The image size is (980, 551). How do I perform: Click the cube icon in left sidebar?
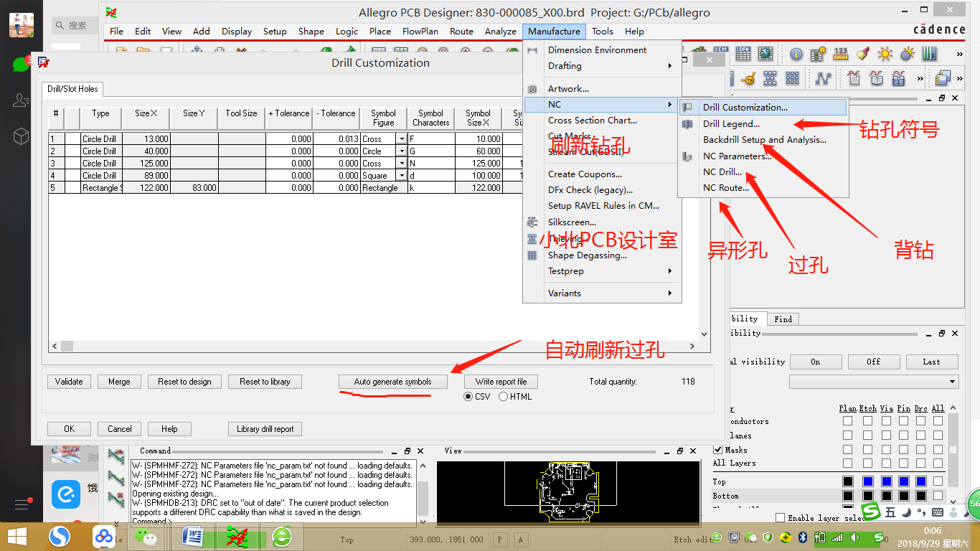click(21, 136)
